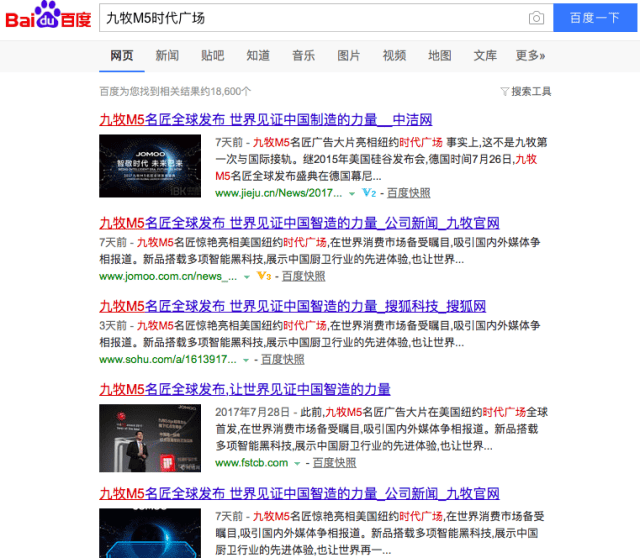This screenshot has height=558, width=640.
Task: Open the 搜狐科技_搜狐网 result title
Action: pos(292,306)
